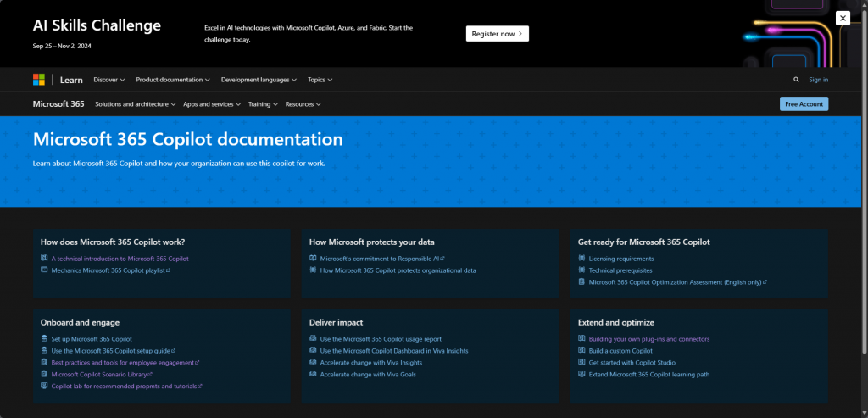Screen dimensions: 868x418
Task: Click icon beside Building your own plug-ins
Action: point(581,338)
